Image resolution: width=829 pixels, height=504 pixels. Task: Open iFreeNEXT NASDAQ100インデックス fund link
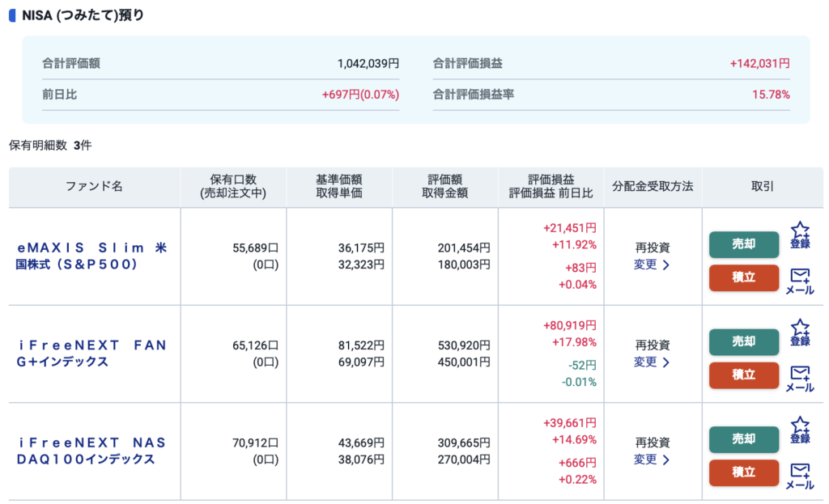(x=93, y=451)
